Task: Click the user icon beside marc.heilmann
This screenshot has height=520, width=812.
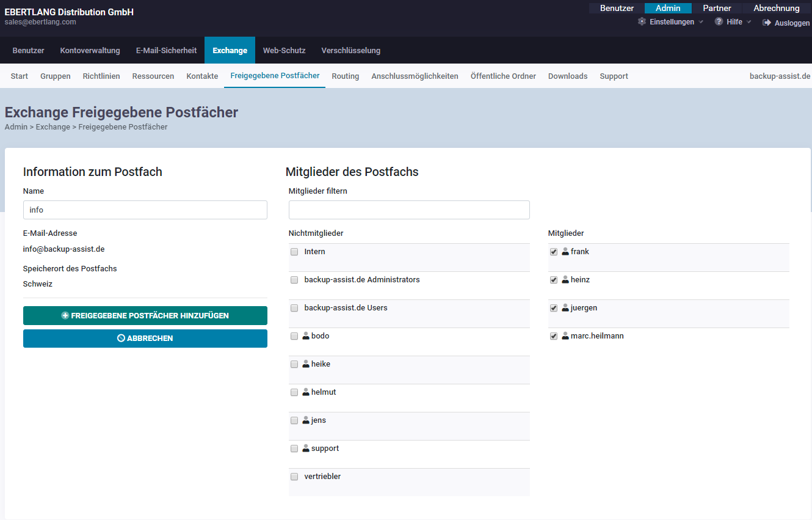Action: [565, 336]
